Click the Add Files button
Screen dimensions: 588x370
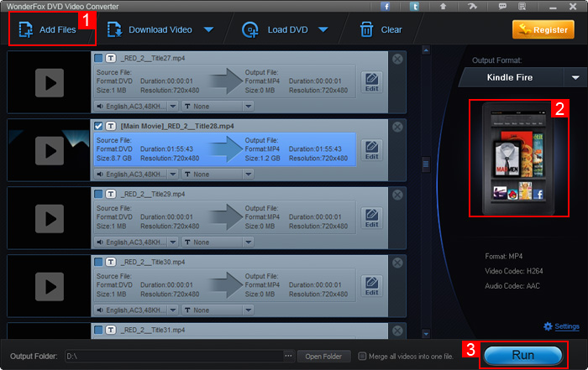pos(48,29)
